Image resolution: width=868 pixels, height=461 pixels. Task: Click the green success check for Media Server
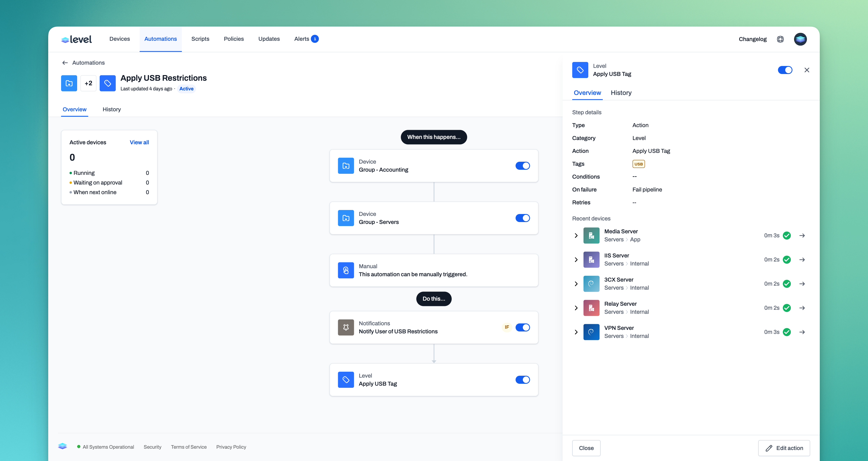click(787, 235)
